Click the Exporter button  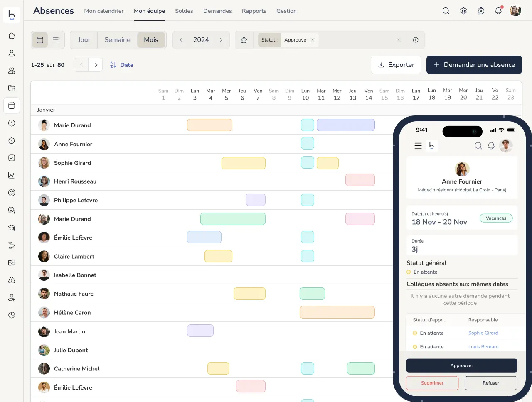click(x=396, y=65)
